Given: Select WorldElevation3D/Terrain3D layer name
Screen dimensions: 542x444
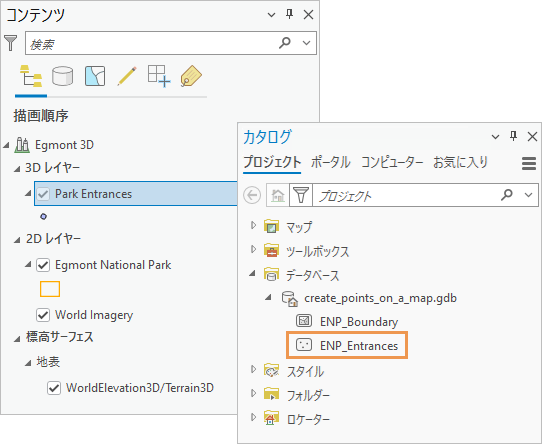Looking at the screenshot, I should click(x=140, y=388).
